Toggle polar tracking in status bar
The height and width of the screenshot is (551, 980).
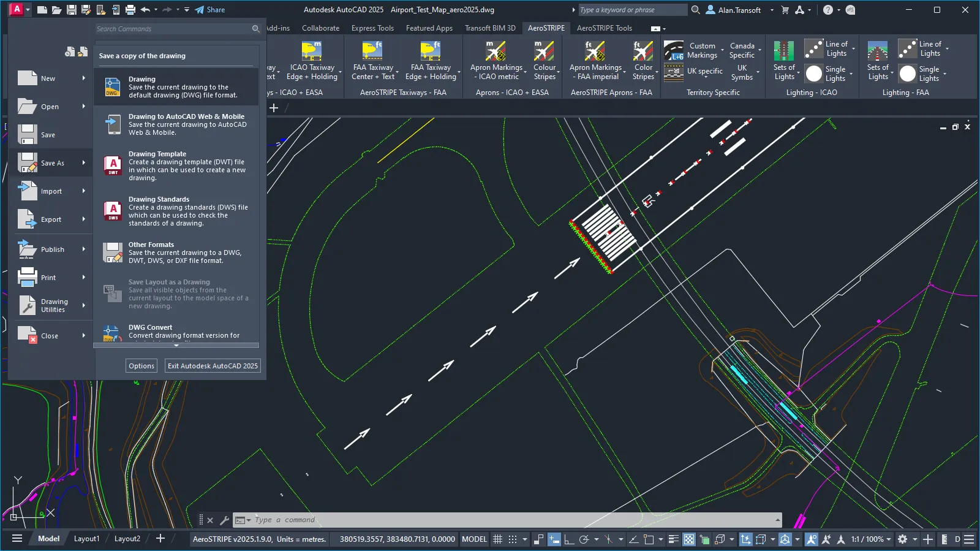(584, 539)
